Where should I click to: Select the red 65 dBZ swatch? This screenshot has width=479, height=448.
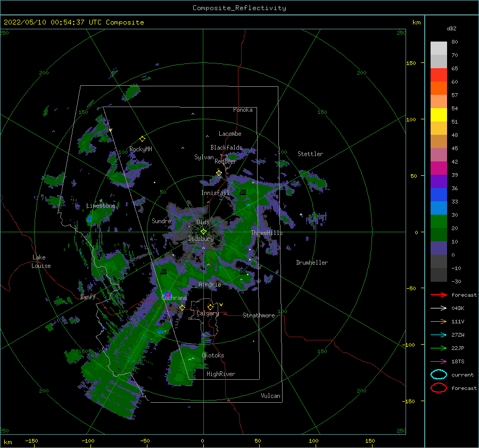439,75
